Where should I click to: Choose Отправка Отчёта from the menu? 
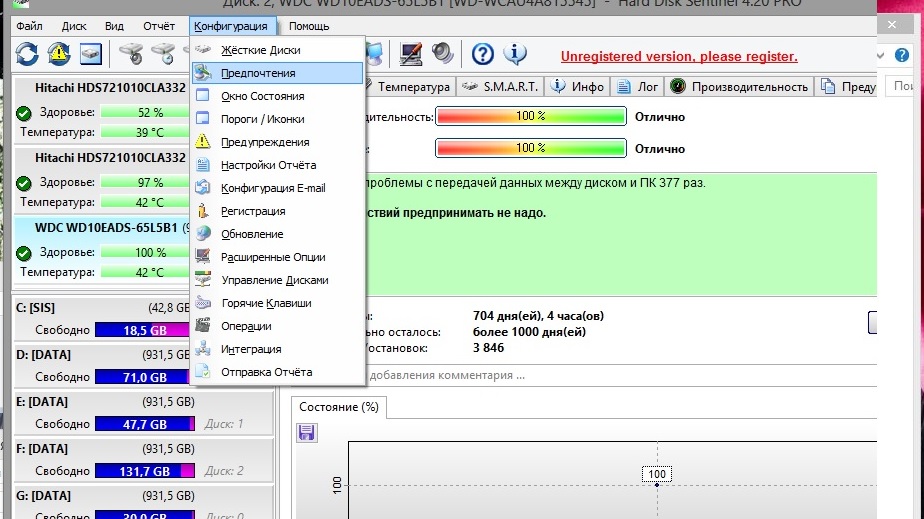click(x=277, y=372)
